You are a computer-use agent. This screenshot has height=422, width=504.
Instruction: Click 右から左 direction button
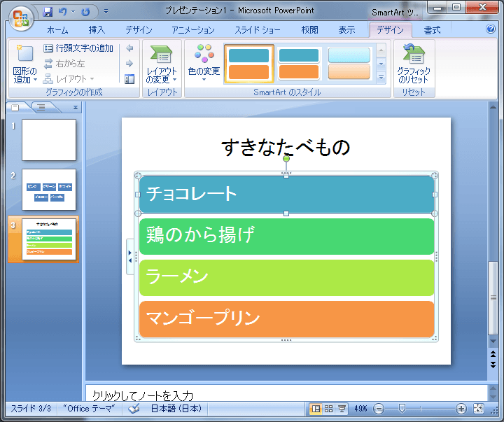(64, 64)
